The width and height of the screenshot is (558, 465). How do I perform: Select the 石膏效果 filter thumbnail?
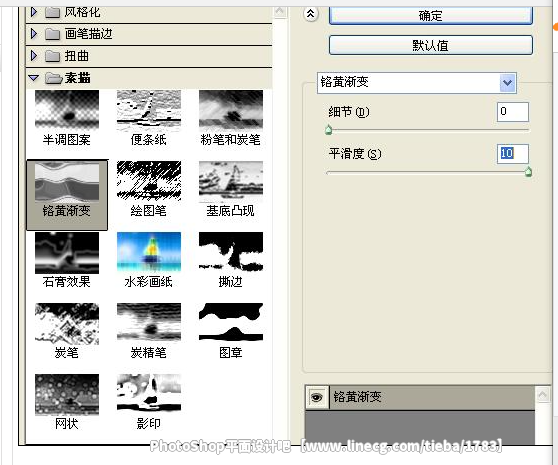pyautogui.click(x=67, y=253)
